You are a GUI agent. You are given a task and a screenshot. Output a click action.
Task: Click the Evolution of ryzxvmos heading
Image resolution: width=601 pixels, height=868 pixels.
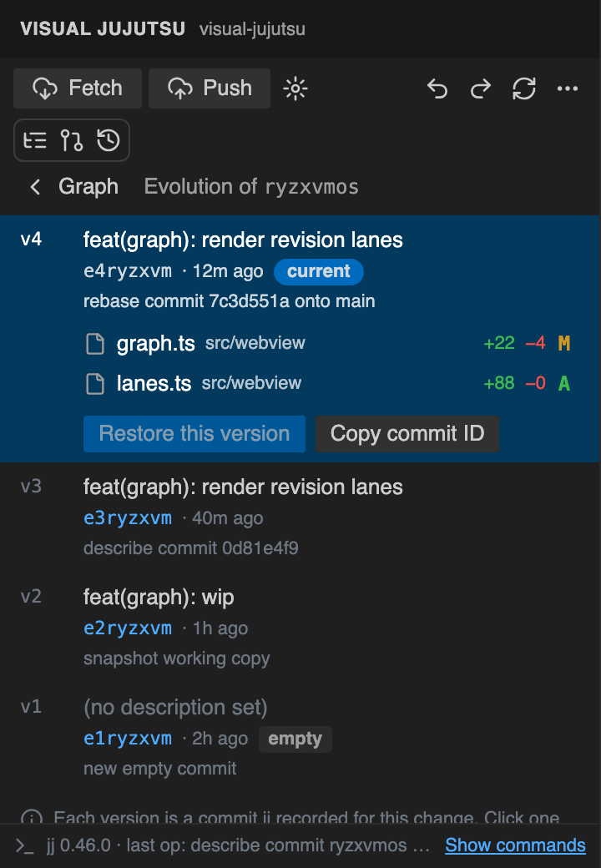pyautogui.click(x=251, y=187)
